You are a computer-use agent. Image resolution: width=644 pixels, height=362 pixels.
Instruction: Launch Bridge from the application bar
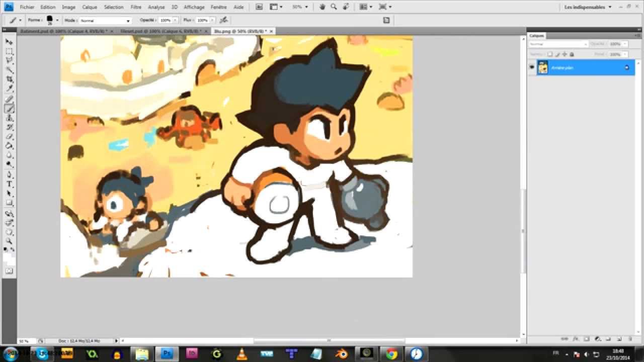(259, 7)
